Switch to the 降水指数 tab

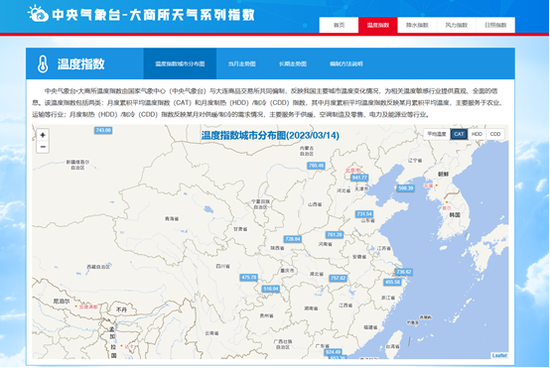pyautogui.click(x=417, y=25)
